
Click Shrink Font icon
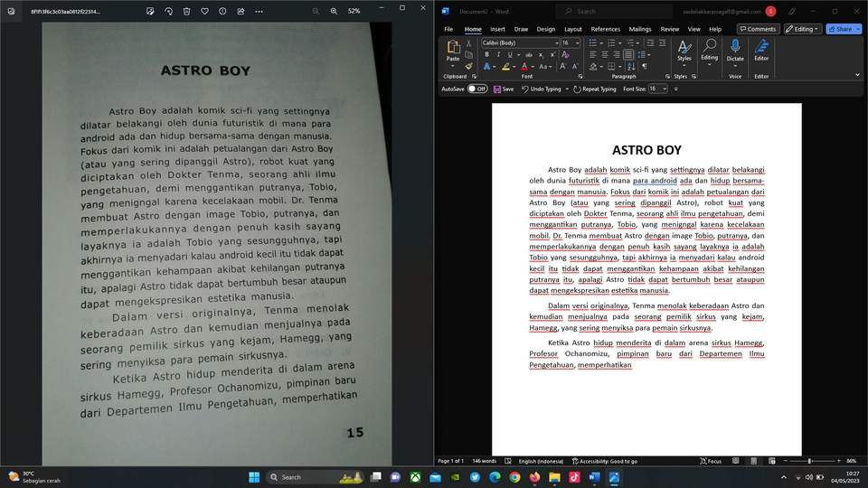point(575,66)
